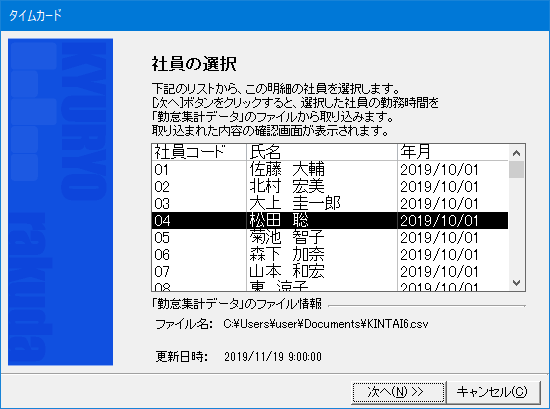Click the scrollbar track below the thumb

(x=516, y=226)
